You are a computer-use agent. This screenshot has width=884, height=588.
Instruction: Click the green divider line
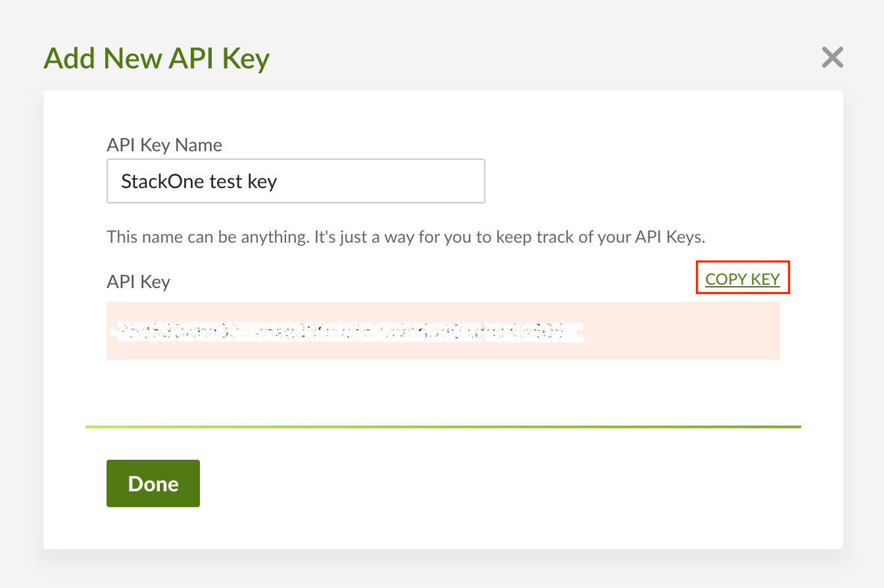pyautogui.click(x=443, y=426)
